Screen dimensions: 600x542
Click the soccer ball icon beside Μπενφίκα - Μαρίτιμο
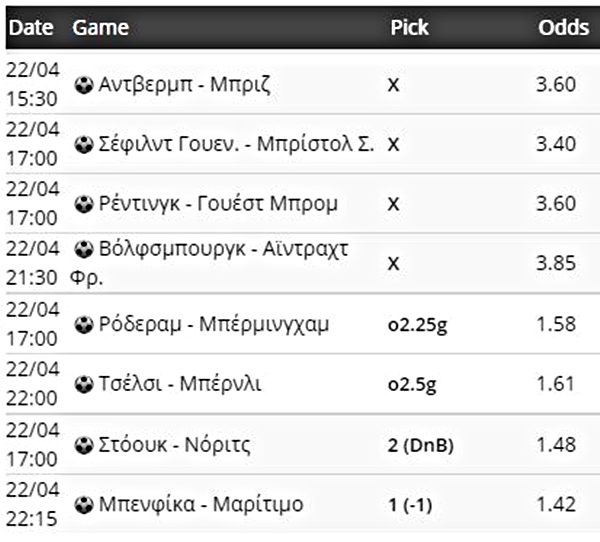[84, 504]
